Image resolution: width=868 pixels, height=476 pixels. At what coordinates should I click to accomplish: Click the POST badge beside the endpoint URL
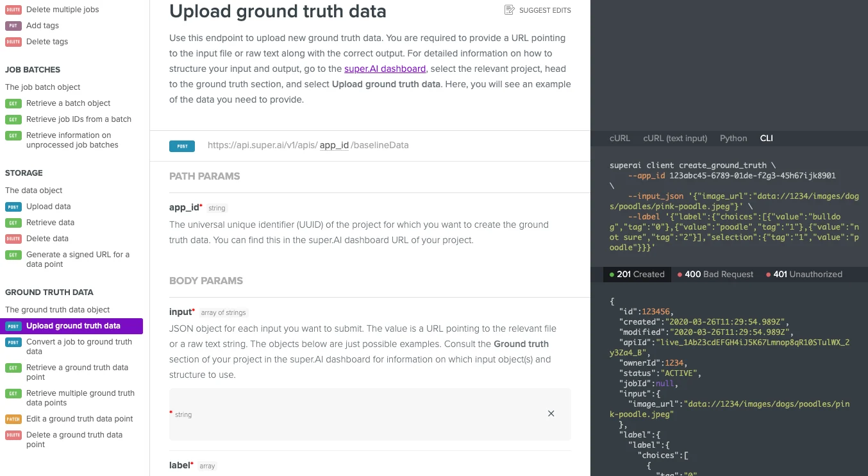click(182, 146)
